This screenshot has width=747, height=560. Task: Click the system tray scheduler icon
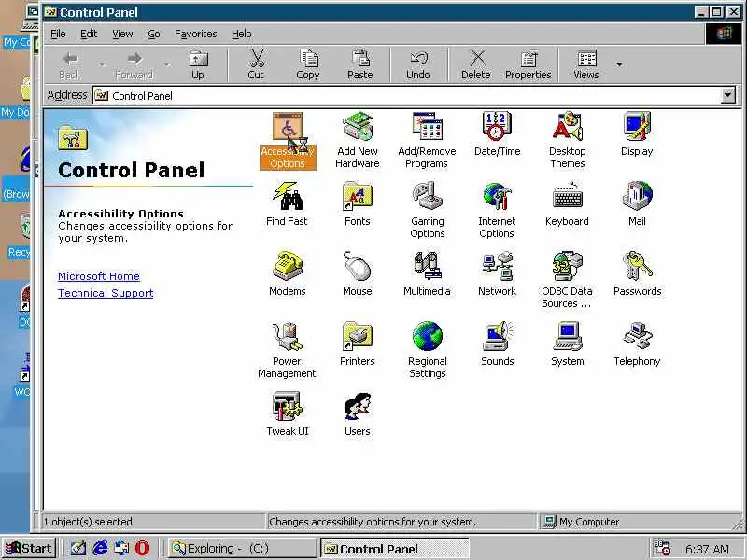(x=662, y=549)
